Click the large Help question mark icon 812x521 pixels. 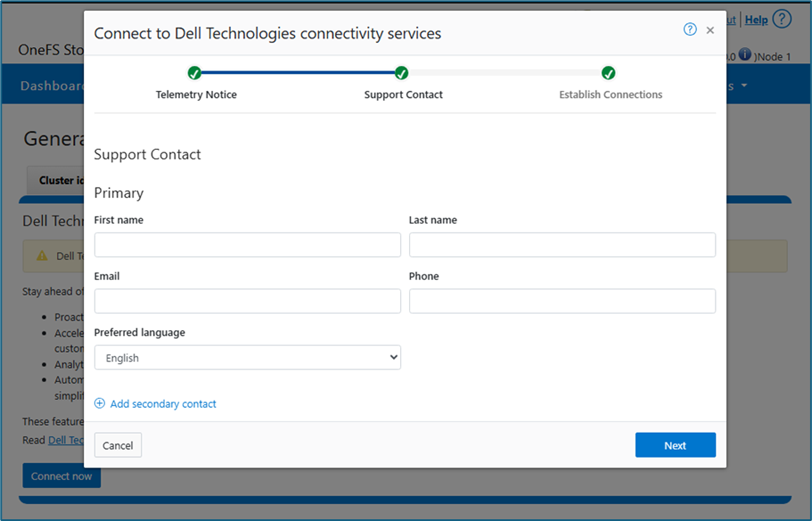[782, 19]
